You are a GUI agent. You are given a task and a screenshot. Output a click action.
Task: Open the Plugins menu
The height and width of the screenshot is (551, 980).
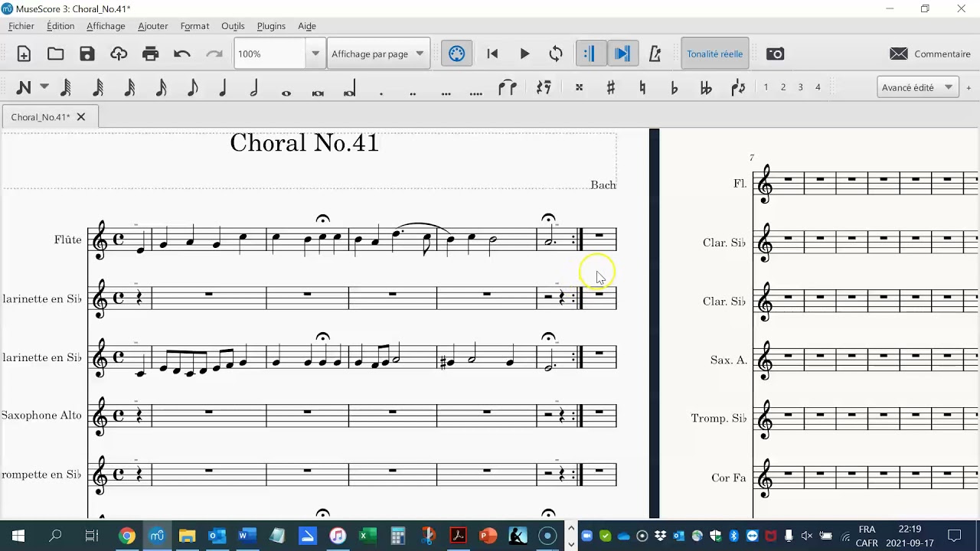click(x=271, y=26)
